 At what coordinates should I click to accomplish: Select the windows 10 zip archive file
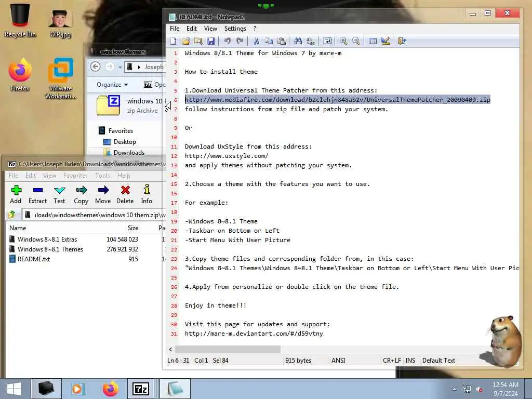[x=129, y=105]
